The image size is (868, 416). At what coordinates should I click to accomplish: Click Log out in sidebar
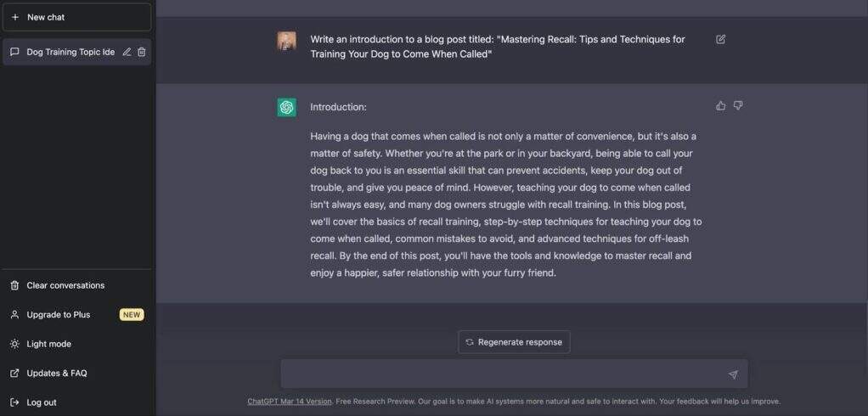(x=42, y=402)
